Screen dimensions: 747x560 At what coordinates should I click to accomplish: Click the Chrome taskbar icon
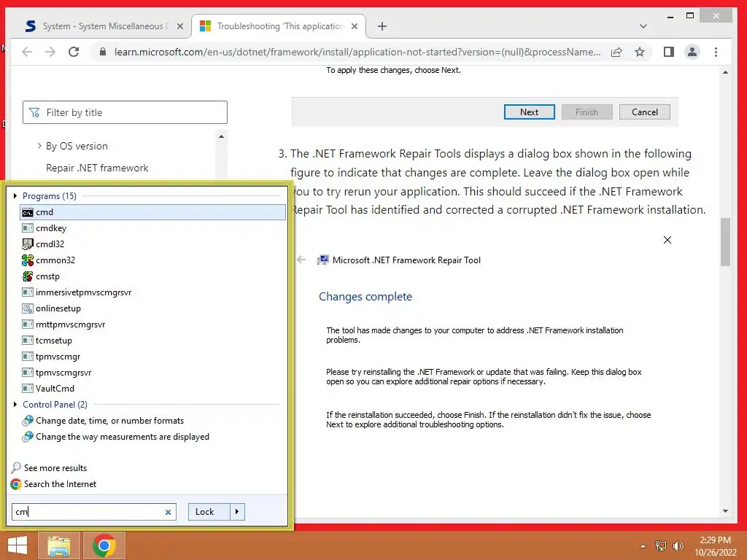[104, 545]
